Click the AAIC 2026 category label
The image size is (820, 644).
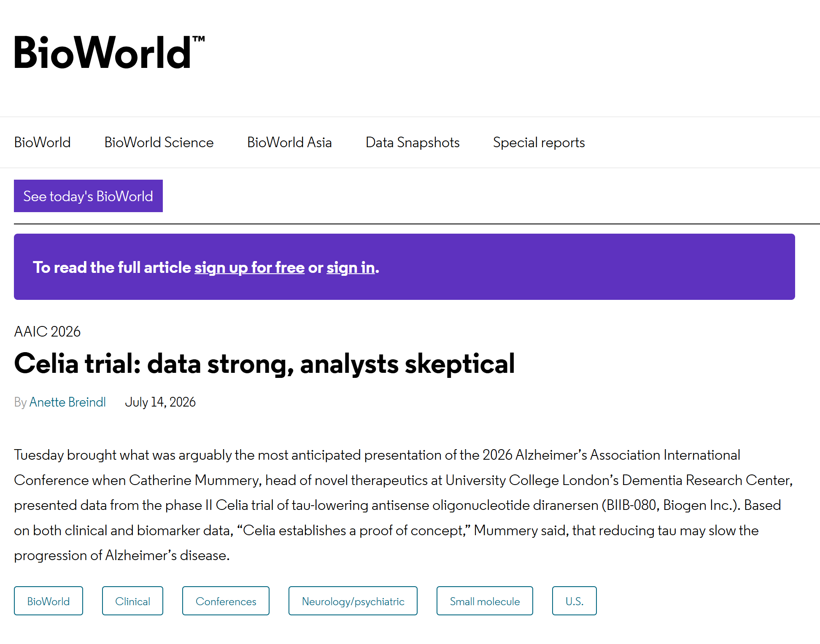[x=47, y=331]
